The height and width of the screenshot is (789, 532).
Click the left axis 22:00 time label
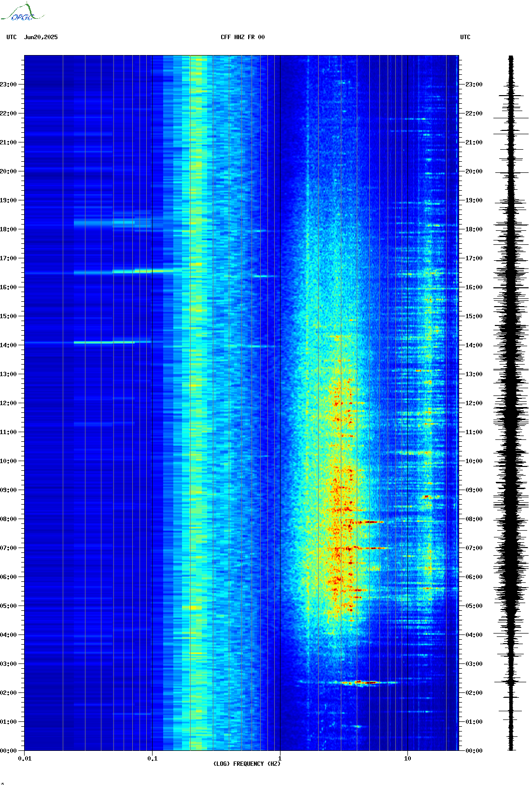(8, 113)
